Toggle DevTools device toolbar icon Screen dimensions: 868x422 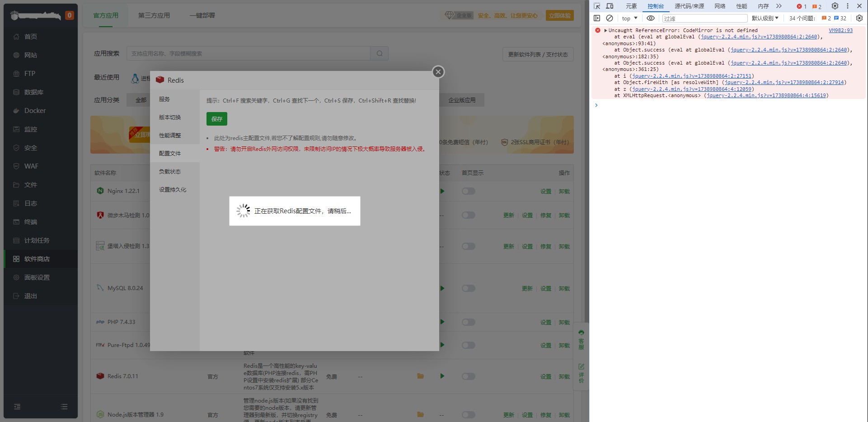pos(610,6)
